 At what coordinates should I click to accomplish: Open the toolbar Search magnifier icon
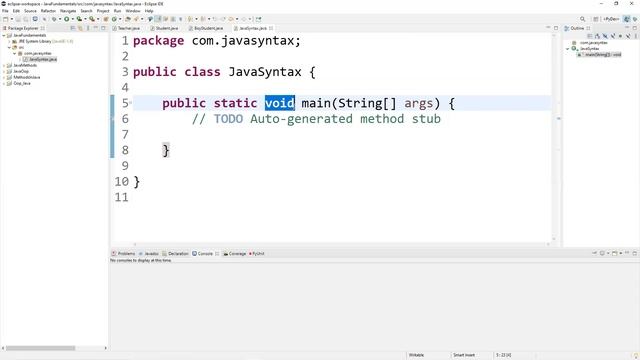582,19
